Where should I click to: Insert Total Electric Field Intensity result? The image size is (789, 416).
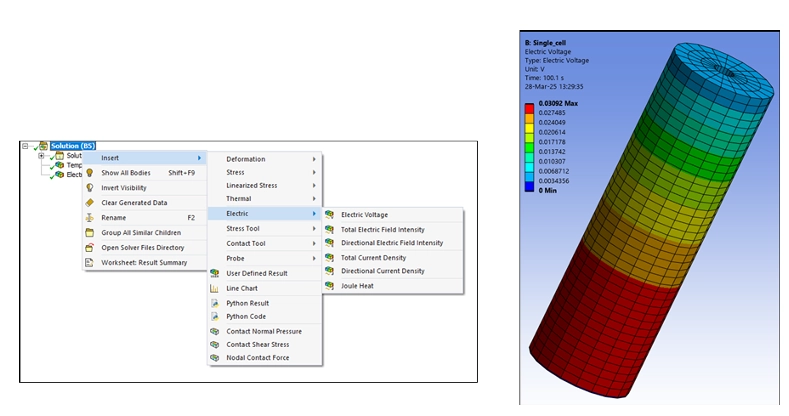(x=384, y=229)
